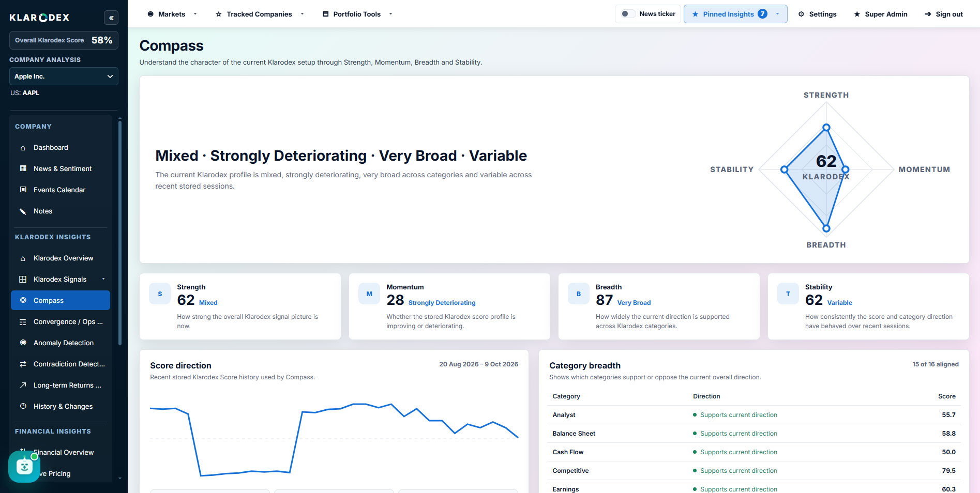Collapse the sidebar with the double-chevron button
The width and height of the screenshot is (980, 493).
click(x=111, y=18)
